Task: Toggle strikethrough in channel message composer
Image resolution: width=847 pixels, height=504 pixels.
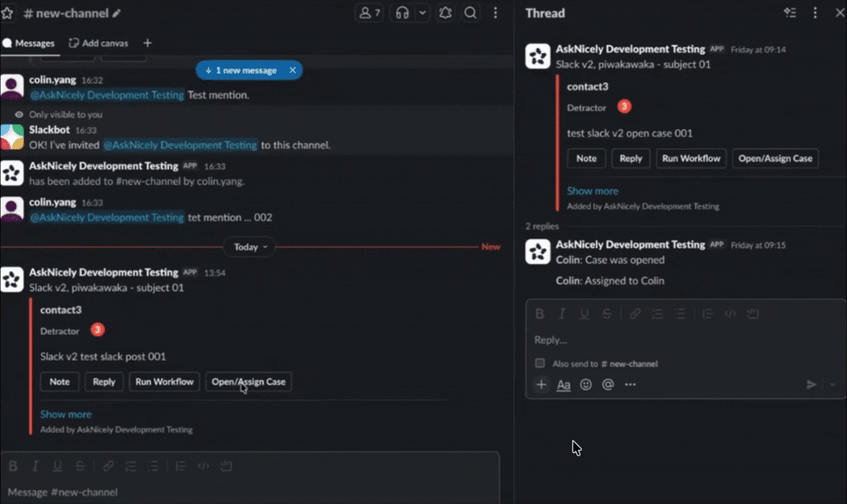Action: 80,466
